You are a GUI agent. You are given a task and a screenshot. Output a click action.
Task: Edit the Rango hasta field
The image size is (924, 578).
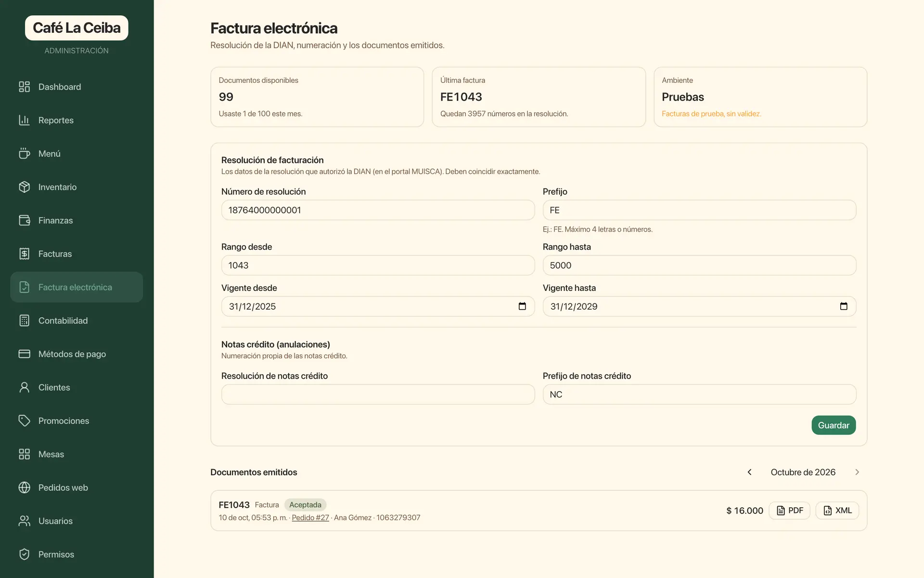point(699,265)
